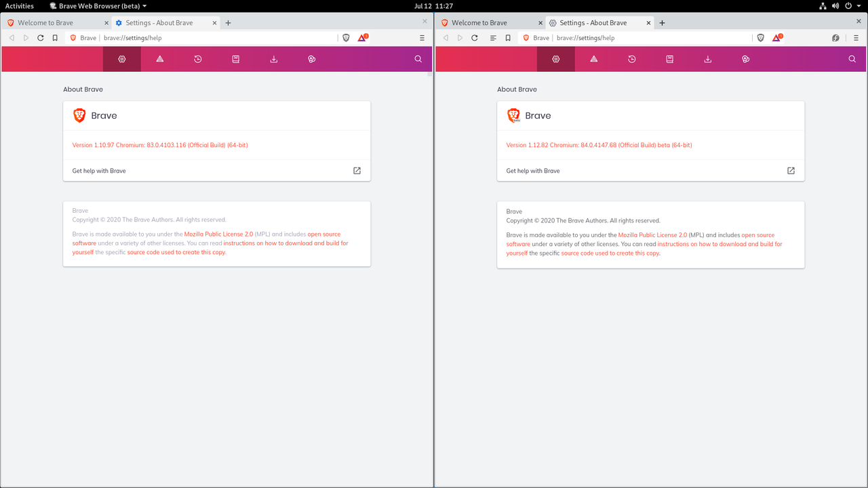
Task: Open the hamburger menu in right window
Action: tap(856, 38)
